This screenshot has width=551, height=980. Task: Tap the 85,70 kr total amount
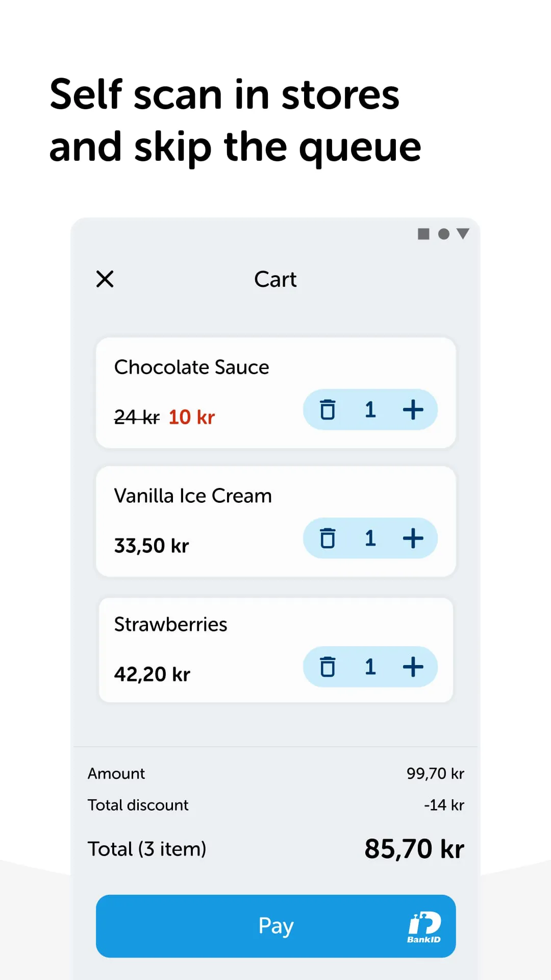coord(414,849)
